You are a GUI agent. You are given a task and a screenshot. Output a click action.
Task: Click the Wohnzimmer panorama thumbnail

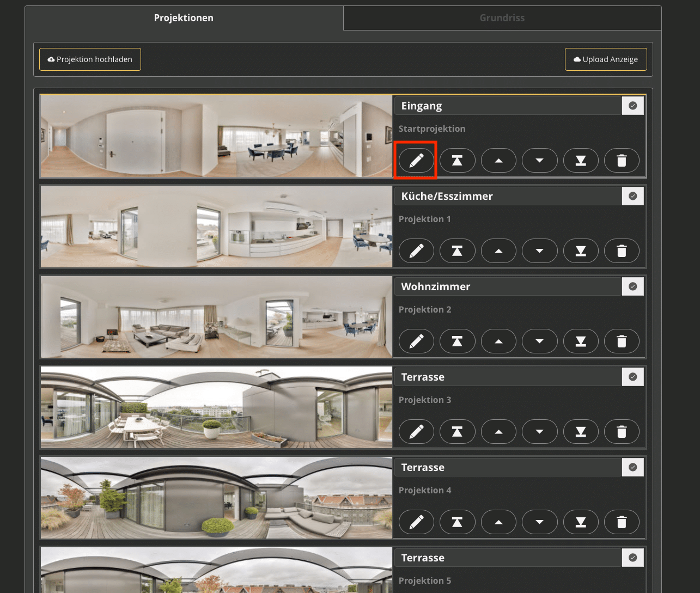tap(216, 317)
